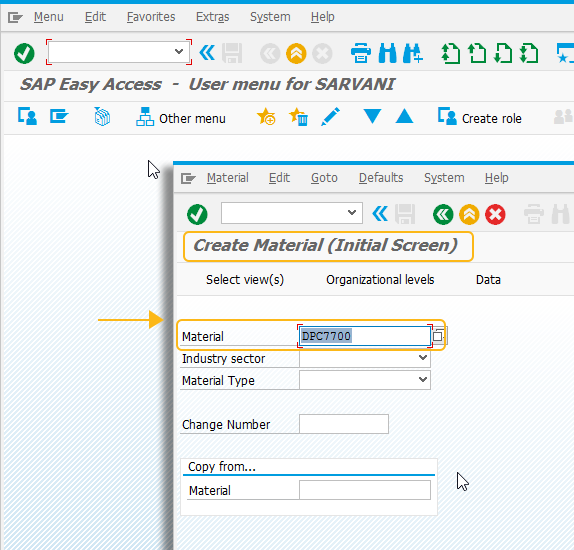574x550 pixels.
Task: Open the main transaction command field dropdown
Action: pyautogui.click(x=179, y=52)
